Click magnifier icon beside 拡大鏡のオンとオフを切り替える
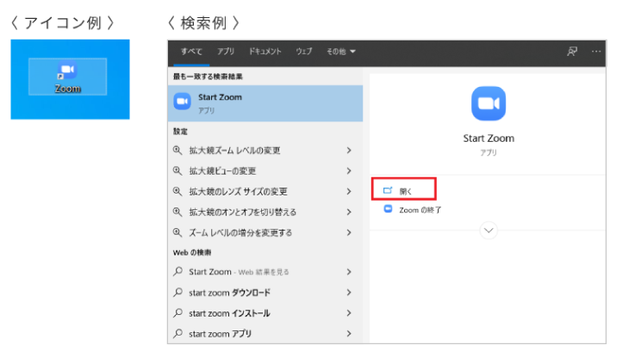Viewport: 629px width, 364px height. click(x=177, y=212)
